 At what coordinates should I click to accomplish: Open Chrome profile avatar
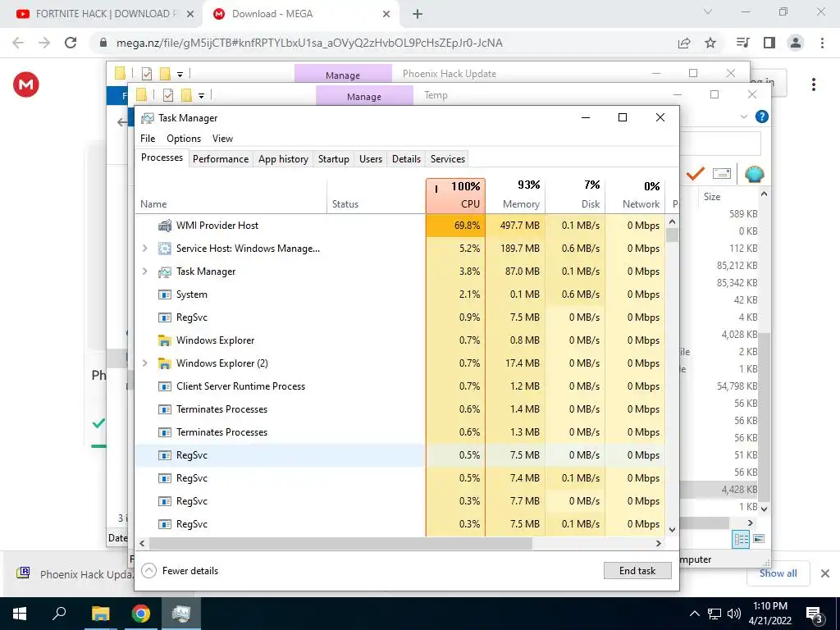[796, 43]
